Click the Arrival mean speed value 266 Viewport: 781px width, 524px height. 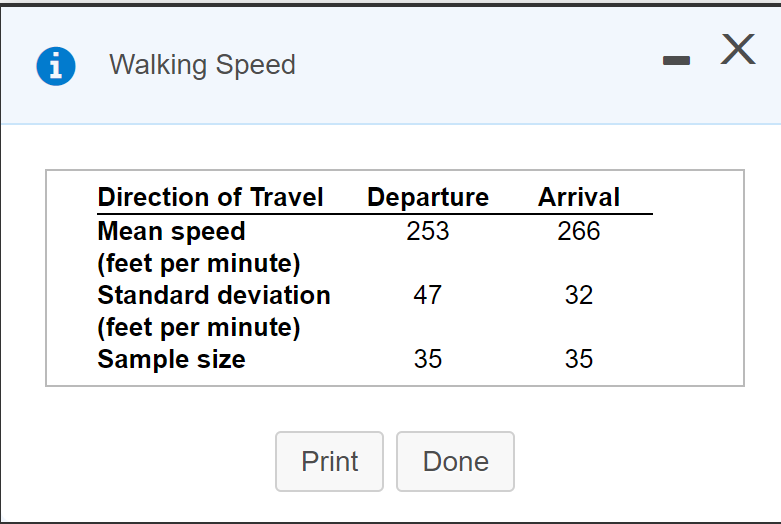tap(579, 231)
